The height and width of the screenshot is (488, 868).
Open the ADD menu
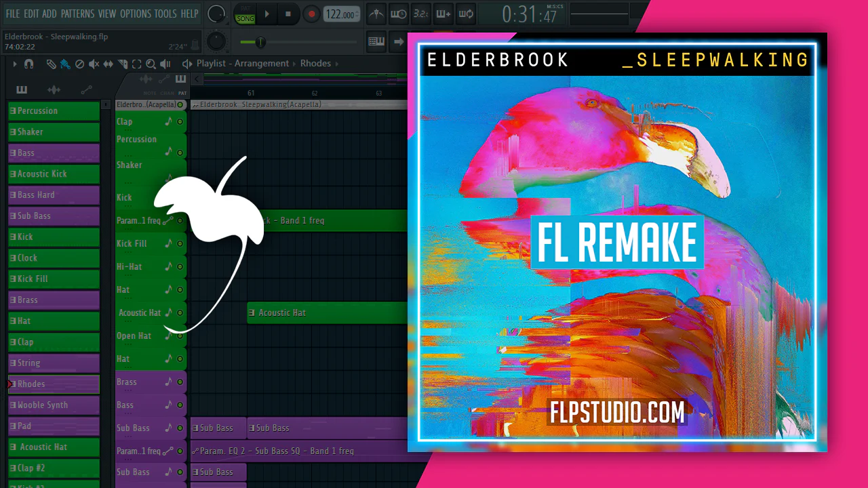50,14
